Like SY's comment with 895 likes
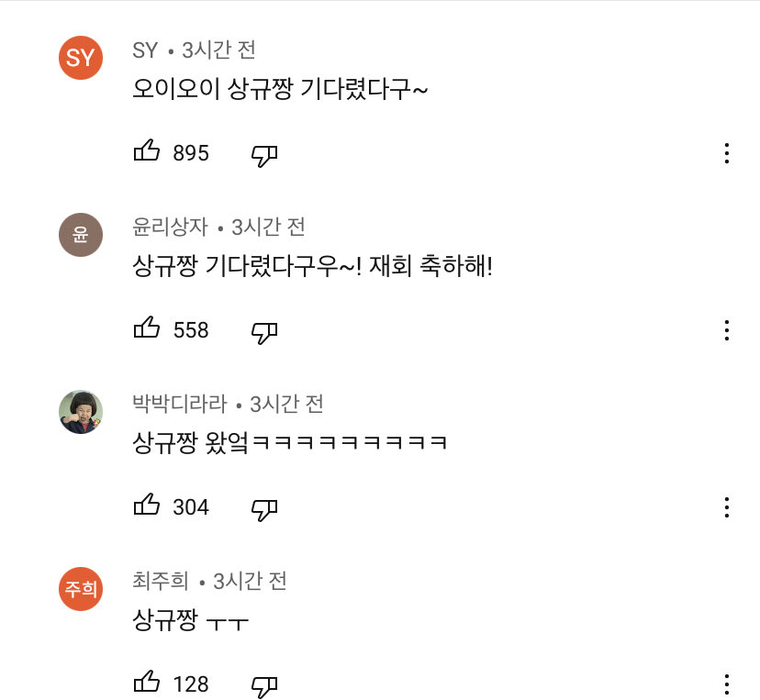 pyautogui.click(x=147, y=152)
